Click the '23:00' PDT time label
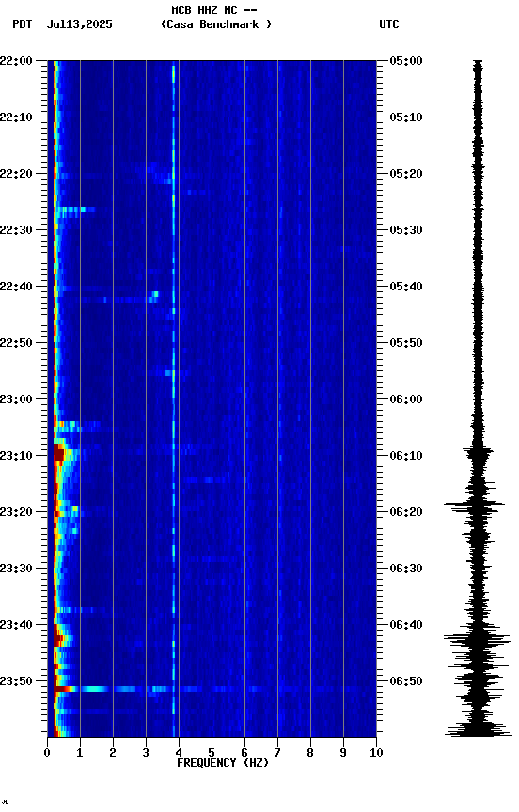519x812 pixels. click(x=16, y=399)
